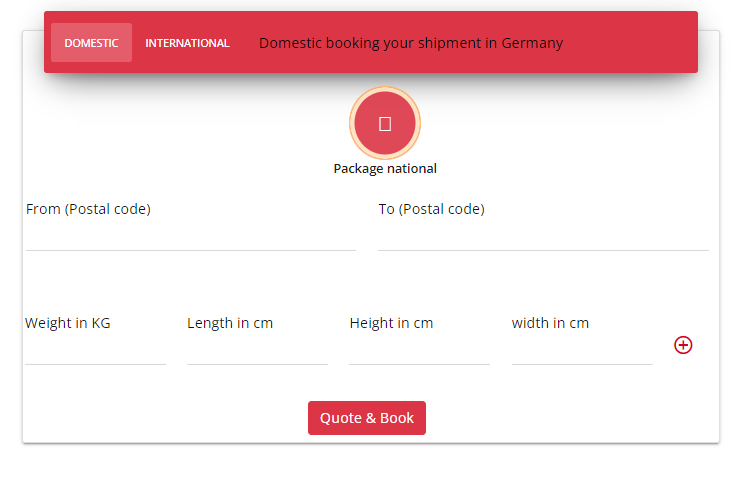Screen dimensions: 753x479
Task: Click 'Domestic booking your shipment in Germany' text
Action: 410,43
